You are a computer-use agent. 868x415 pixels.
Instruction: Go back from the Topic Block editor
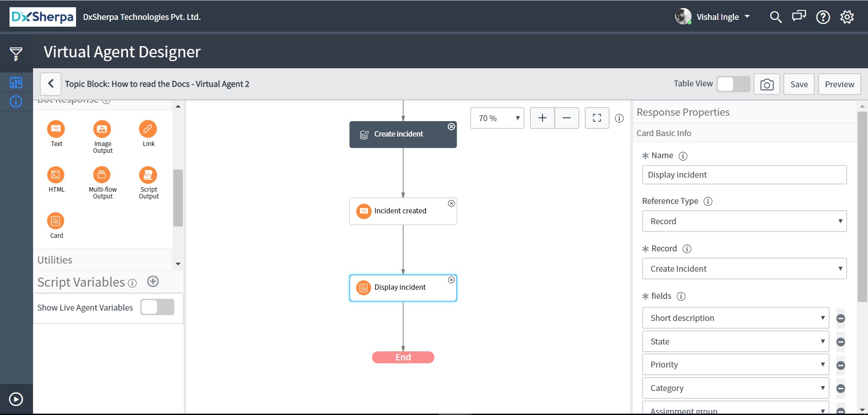(51, 84)
